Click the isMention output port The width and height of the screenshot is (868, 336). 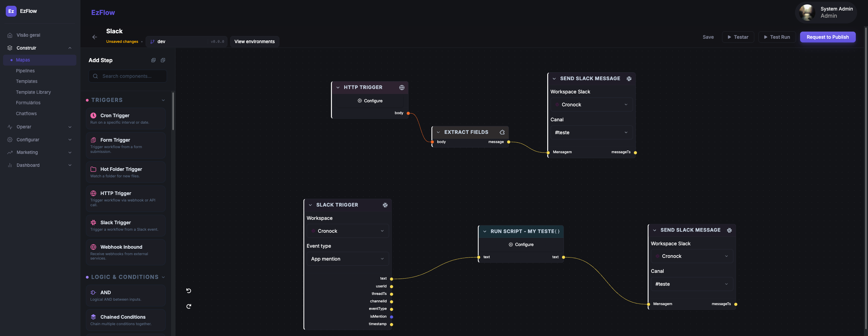point(391,317)
